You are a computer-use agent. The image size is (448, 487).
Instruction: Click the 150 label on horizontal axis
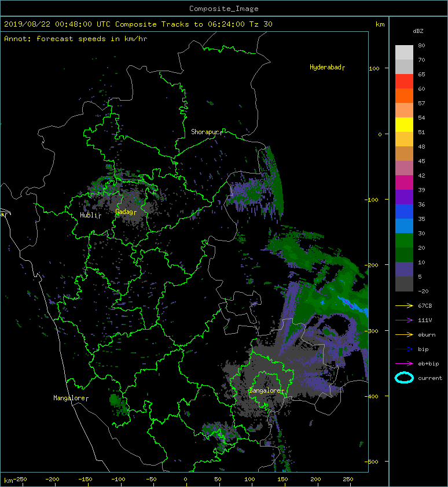(282, 479)
